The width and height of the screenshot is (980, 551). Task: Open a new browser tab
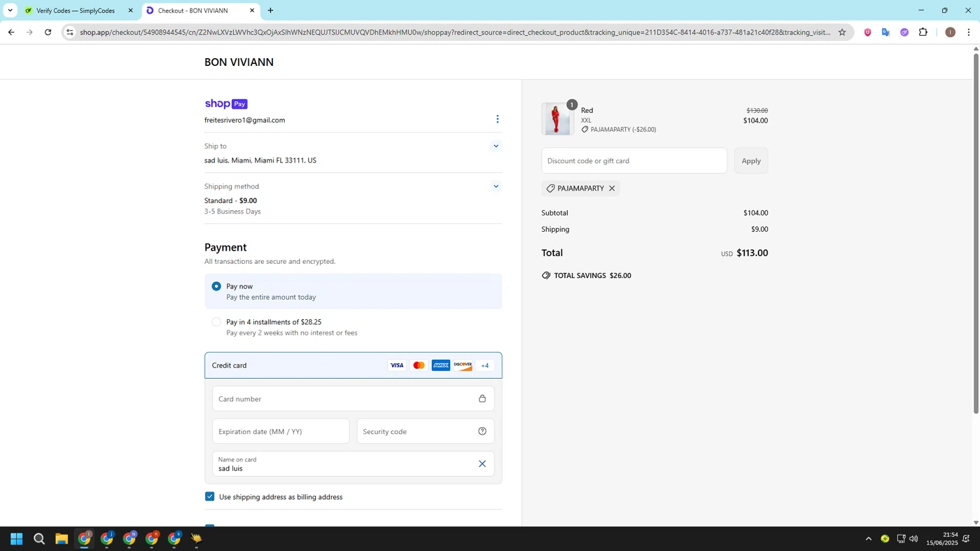click(x=270, y=10)
